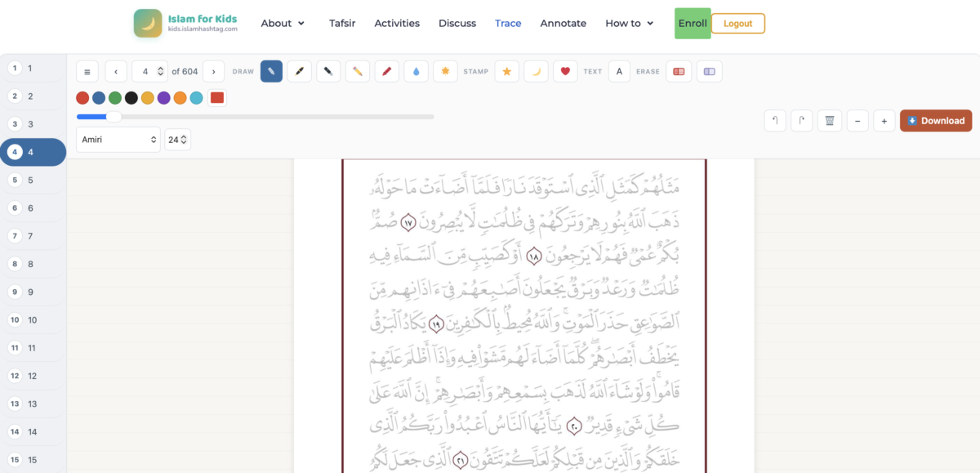The height and width of the screenshot is (473, 980).
Task: Select page 9 in sidebar
Action: [33, 292]
